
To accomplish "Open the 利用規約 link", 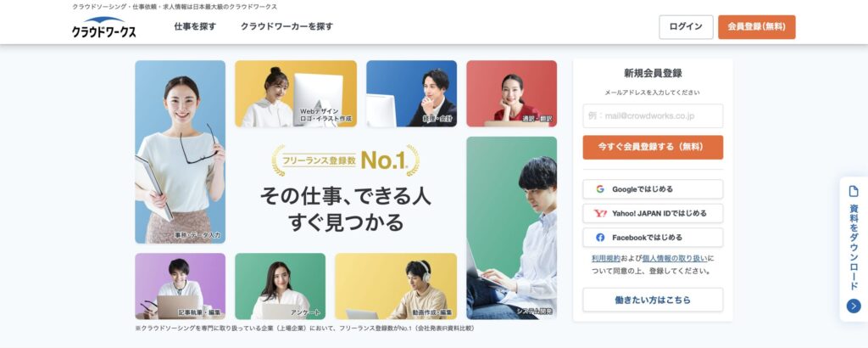I will tap(602, 258).
